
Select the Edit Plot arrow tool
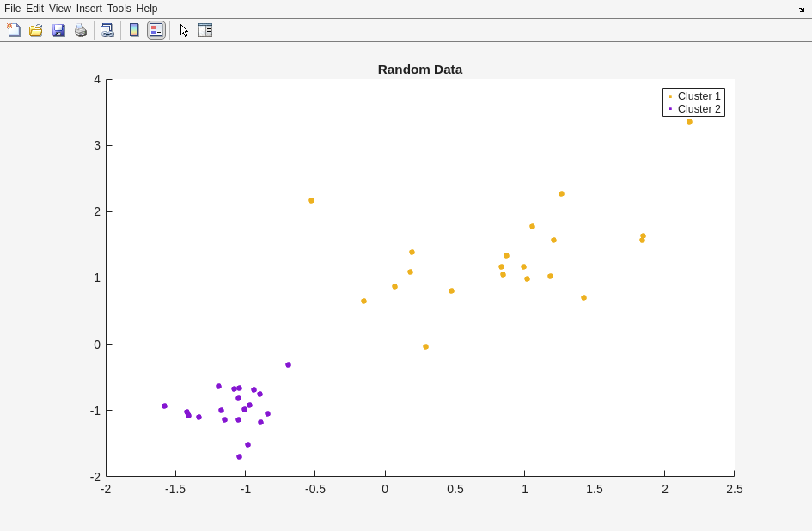point(184,30)
